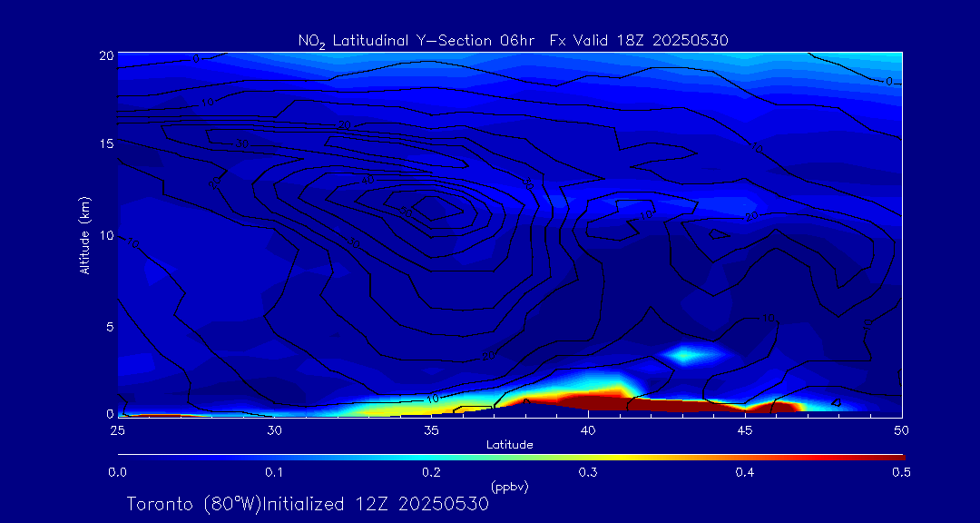This screenshot has height=523, width=980.
Task: Click the "Latitude" axis label
Action: [x=510, y=445]
